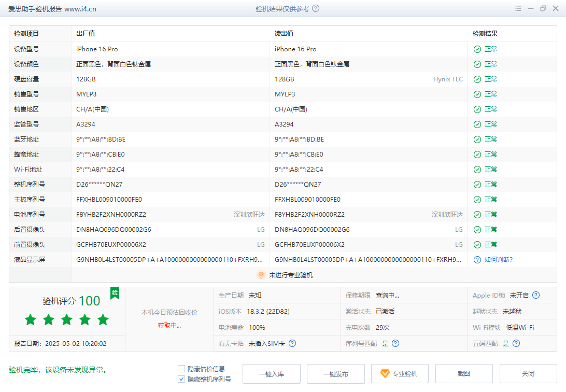Click the green check icon in 销售型号 row
This screenshot has width=566, height=392.
[477, 94]
